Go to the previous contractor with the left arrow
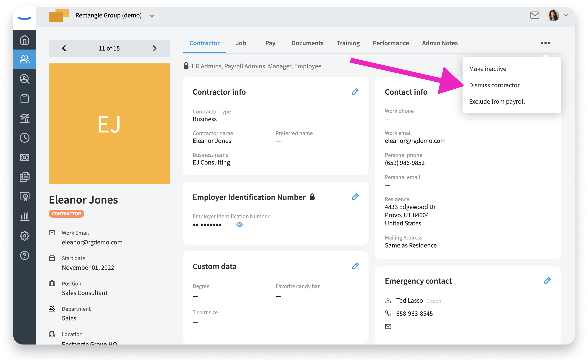Viewport: 588px width, 364px height. click(64, 48)
